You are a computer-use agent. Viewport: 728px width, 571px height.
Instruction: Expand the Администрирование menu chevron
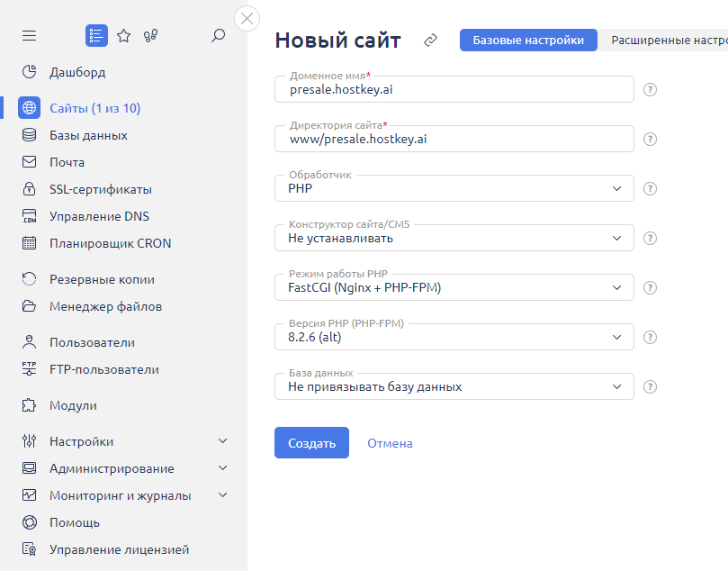(223, 467)
